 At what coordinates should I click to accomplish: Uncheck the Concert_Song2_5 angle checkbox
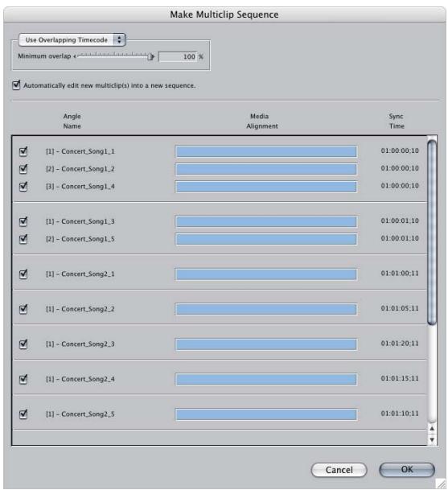pyautogui.click(x=23, y=414)
